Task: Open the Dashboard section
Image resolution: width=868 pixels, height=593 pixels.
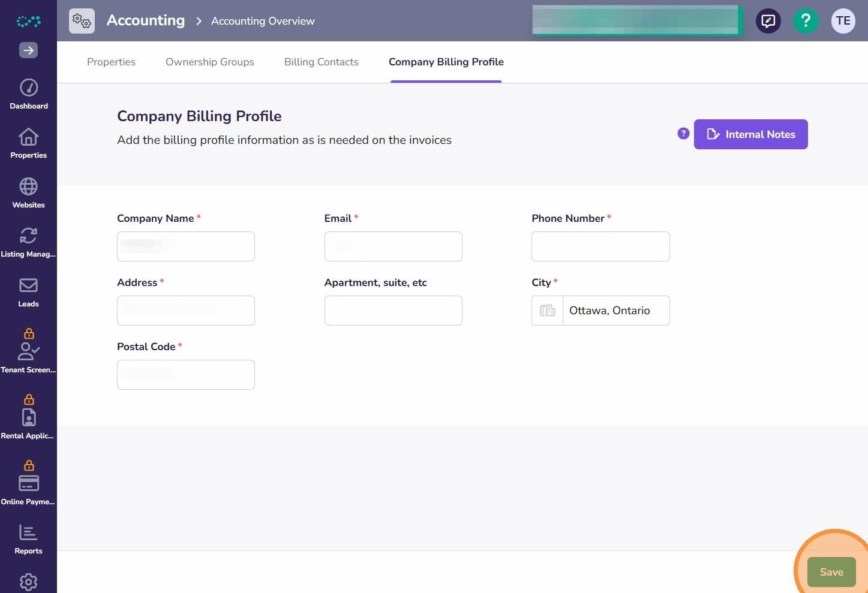Action: tap(28, 94)
